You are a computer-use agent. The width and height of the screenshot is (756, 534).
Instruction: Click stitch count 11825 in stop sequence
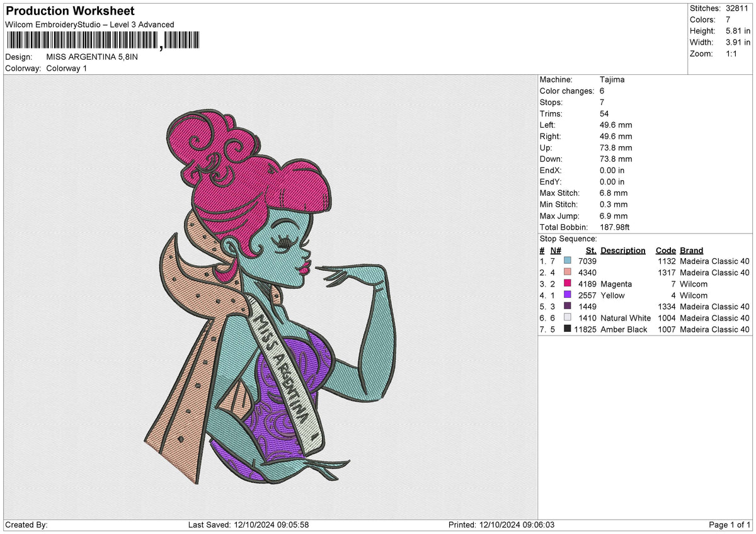pos(585,329)
